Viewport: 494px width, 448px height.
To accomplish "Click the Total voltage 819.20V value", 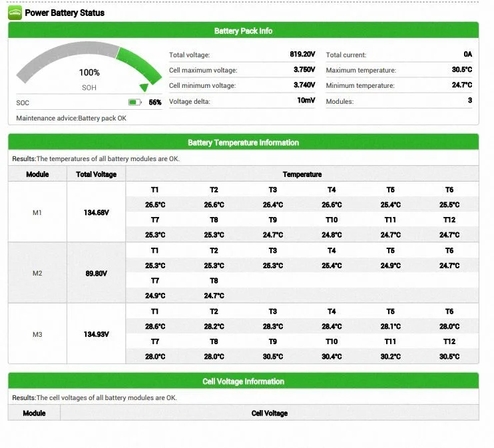I will click(x=302, y=54).
